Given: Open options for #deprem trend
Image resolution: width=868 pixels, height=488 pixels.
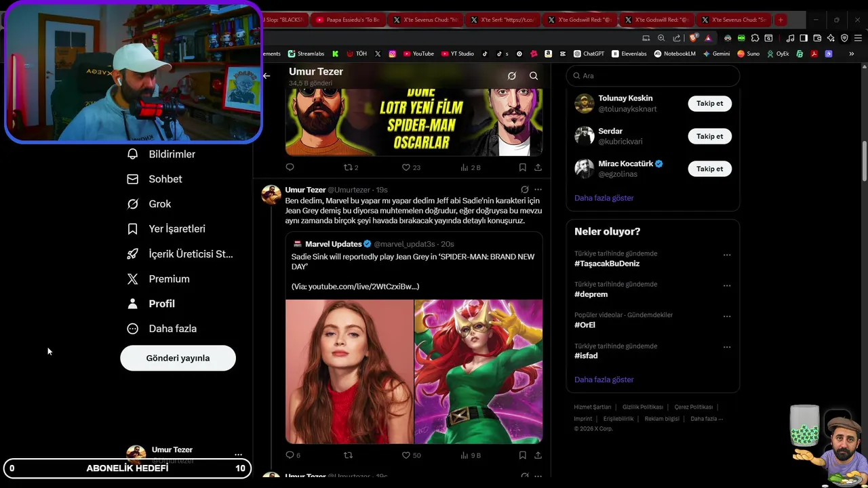Looking at the screenshot, I should pos(727,285).
